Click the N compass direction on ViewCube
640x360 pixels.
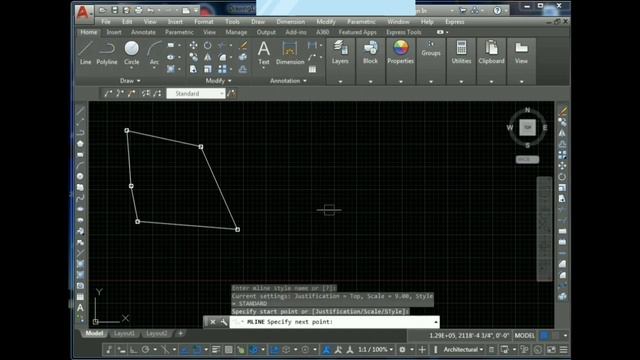tap(527, 110)
